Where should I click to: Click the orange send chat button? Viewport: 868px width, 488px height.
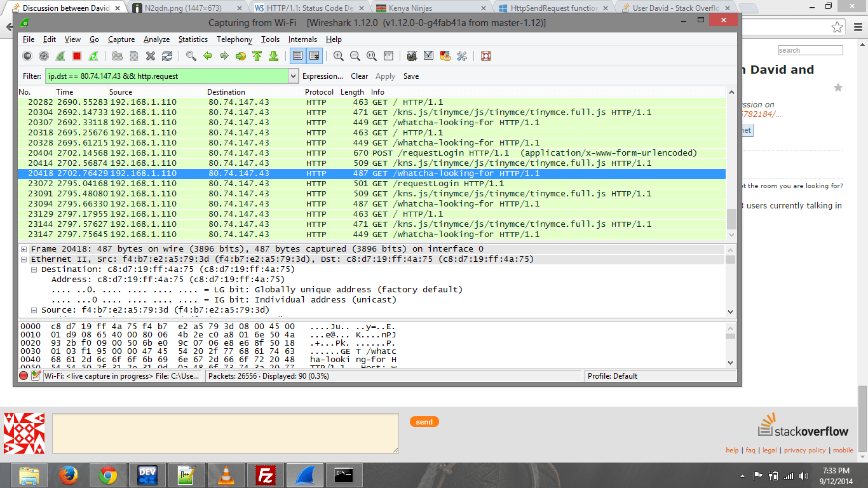point(424,422)
